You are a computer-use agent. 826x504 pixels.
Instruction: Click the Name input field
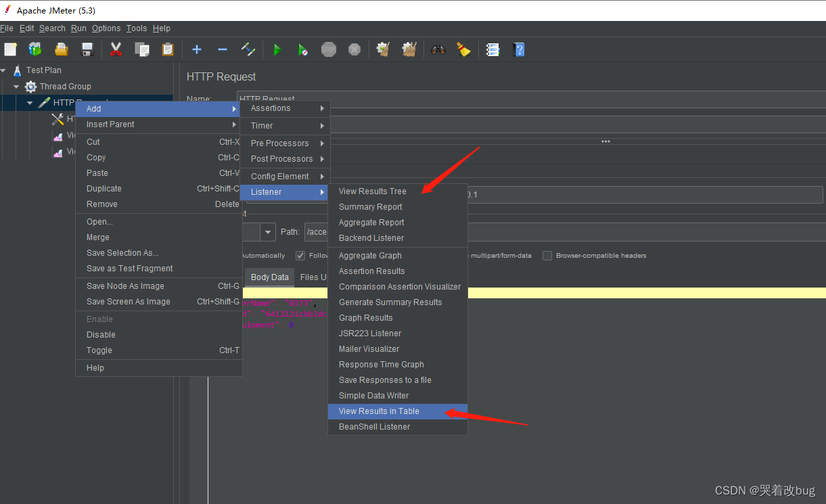click(x=531, y=99)
